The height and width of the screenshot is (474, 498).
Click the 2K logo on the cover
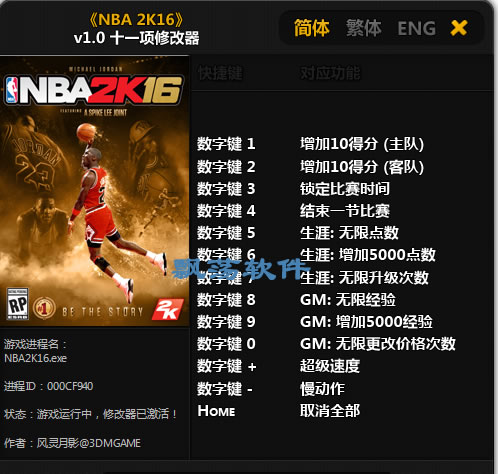[168, 309]
